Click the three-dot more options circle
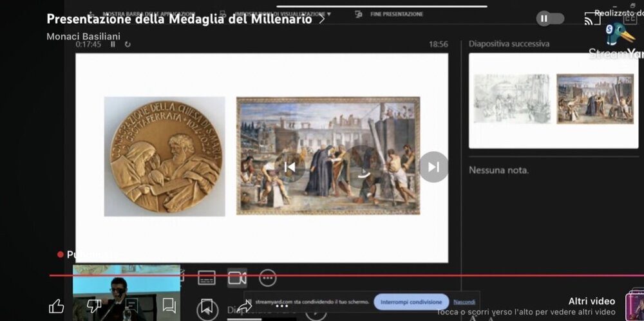The width and height of the screenshot is (644, 321). coord(268,278)
